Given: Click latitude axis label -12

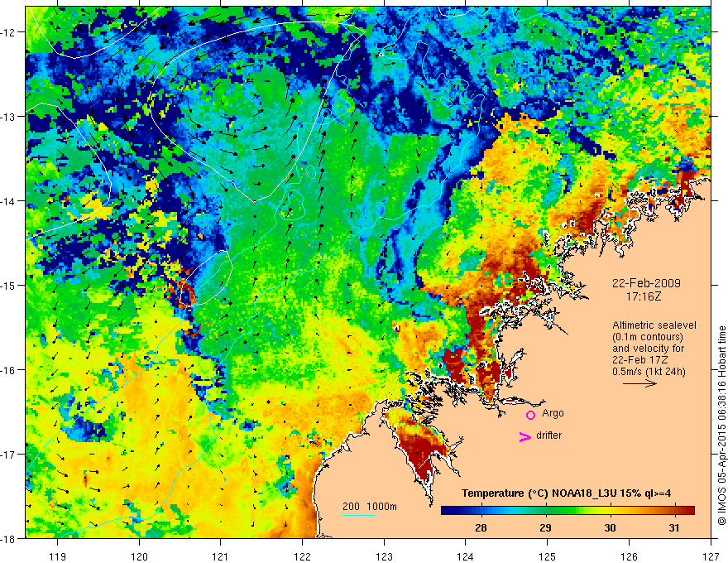Looking at the screenshot, I should (x=9, y=32).
